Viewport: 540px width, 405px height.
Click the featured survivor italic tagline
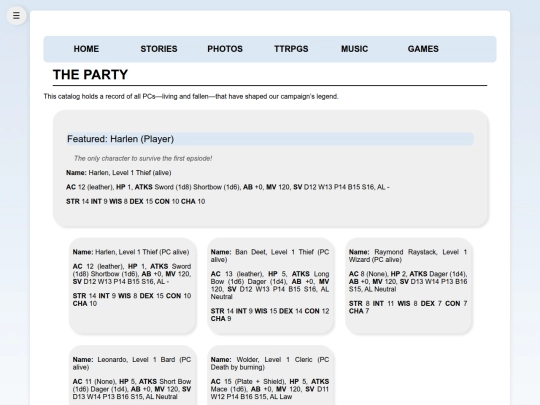[143, 158]
